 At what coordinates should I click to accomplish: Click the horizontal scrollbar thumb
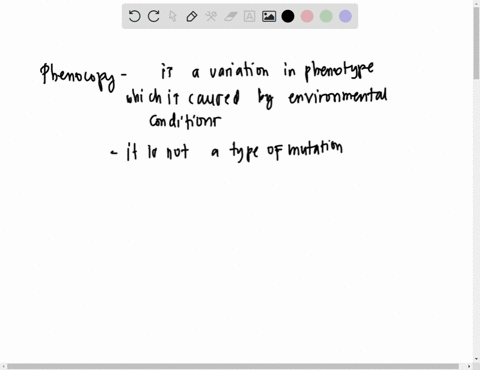click(x=233, y=366)
